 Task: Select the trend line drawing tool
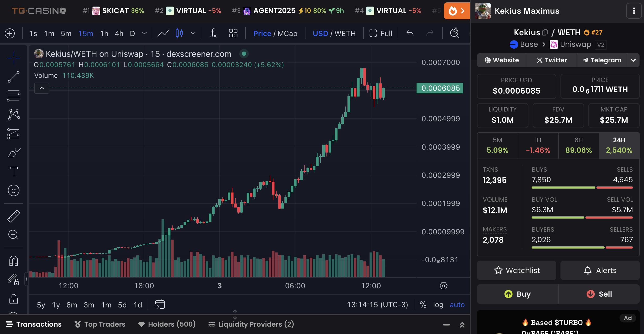(14, 77)
